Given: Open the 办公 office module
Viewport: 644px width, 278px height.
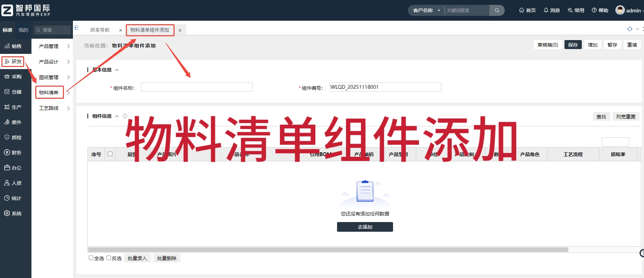Looking at the screenshot, I should click(13, 167).
